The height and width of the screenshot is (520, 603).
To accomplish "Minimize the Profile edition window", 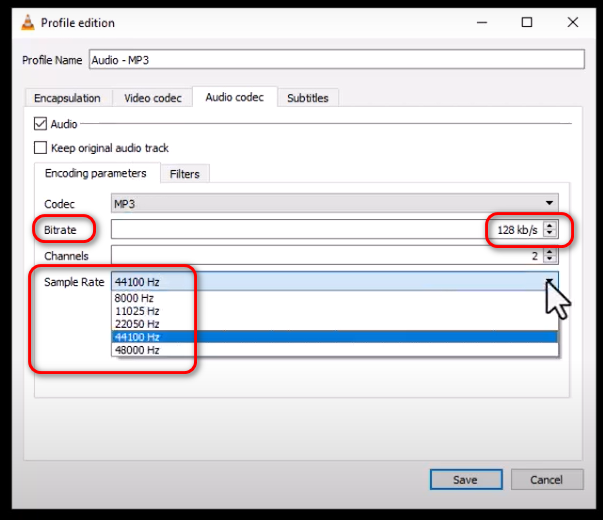I will (x=482, y=22).
